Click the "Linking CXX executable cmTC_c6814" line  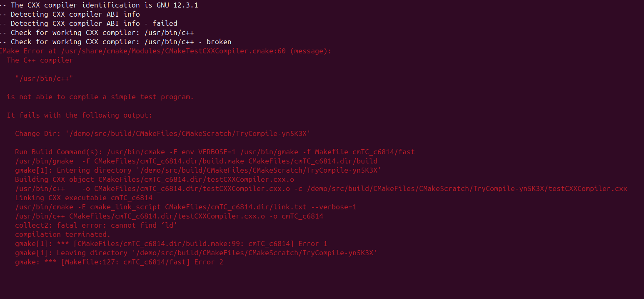[x=84, y=198]
